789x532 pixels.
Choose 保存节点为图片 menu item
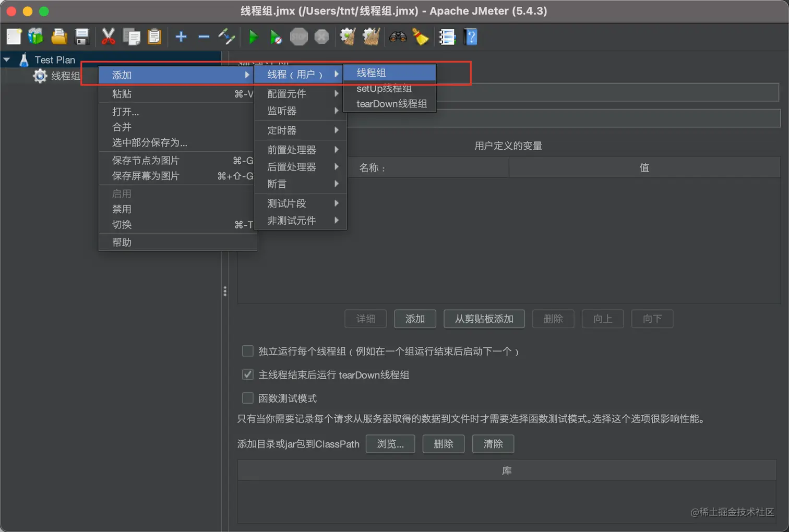pos(176,160)
